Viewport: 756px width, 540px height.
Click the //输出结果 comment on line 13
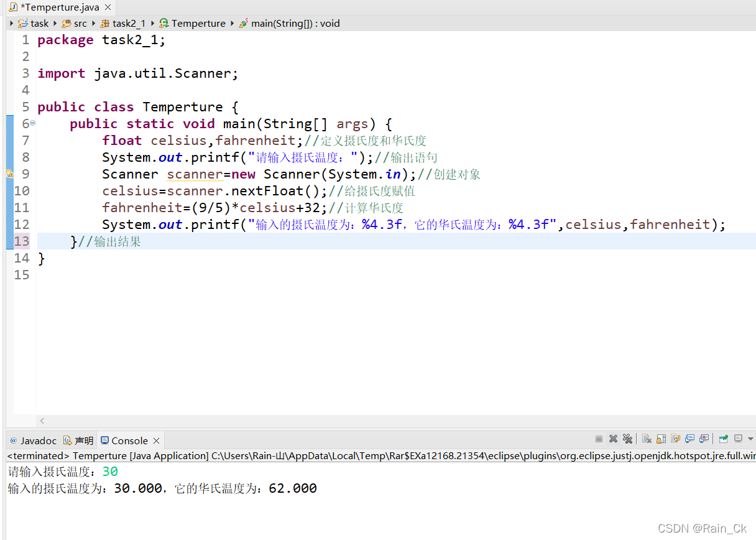pyautogui.click(x=109, y=241)
